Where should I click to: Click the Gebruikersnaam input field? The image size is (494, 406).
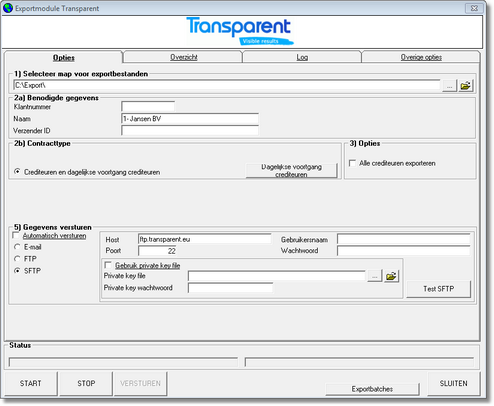(404, 239)
